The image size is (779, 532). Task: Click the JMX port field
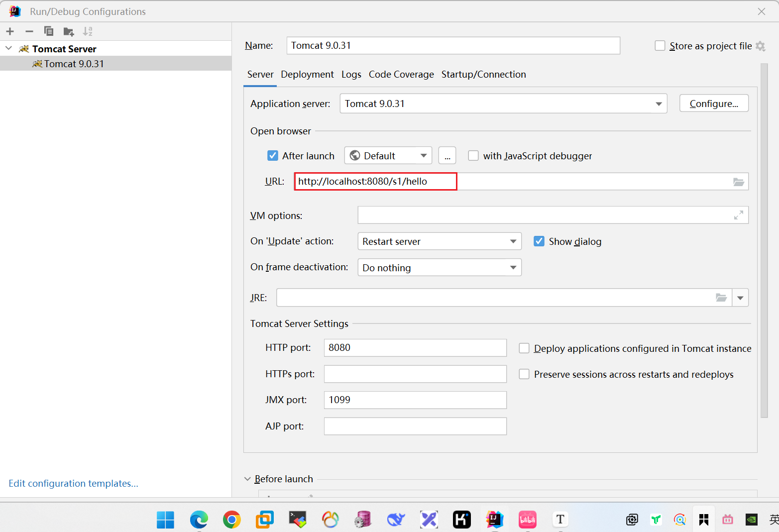tap(415, 400)
